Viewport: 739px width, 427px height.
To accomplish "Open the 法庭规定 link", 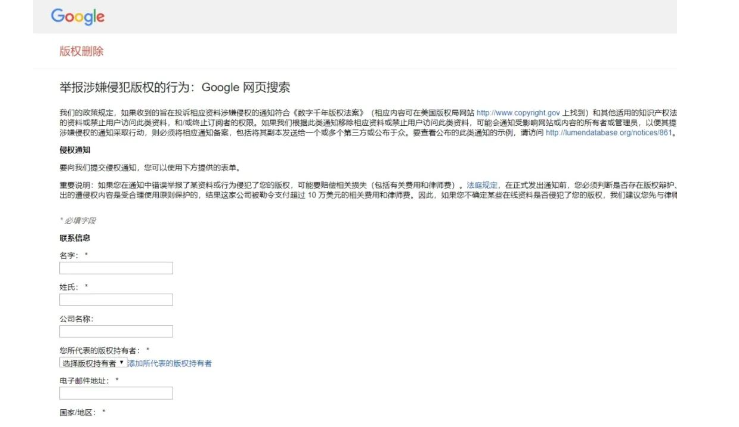I will tap(482, 185).
